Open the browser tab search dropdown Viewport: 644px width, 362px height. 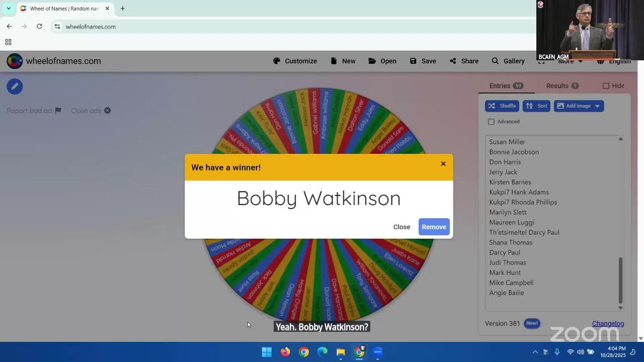tap(9, 9)
